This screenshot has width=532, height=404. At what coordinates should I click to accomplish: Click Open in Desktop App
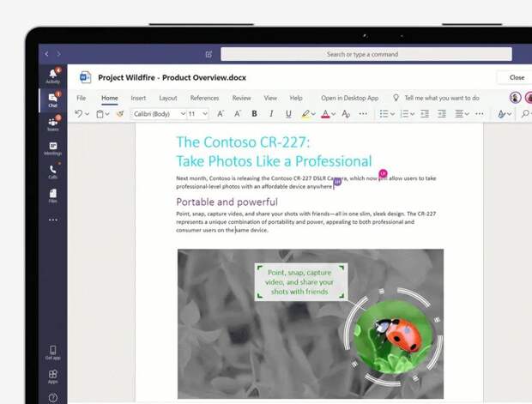[x=349, y=98]
